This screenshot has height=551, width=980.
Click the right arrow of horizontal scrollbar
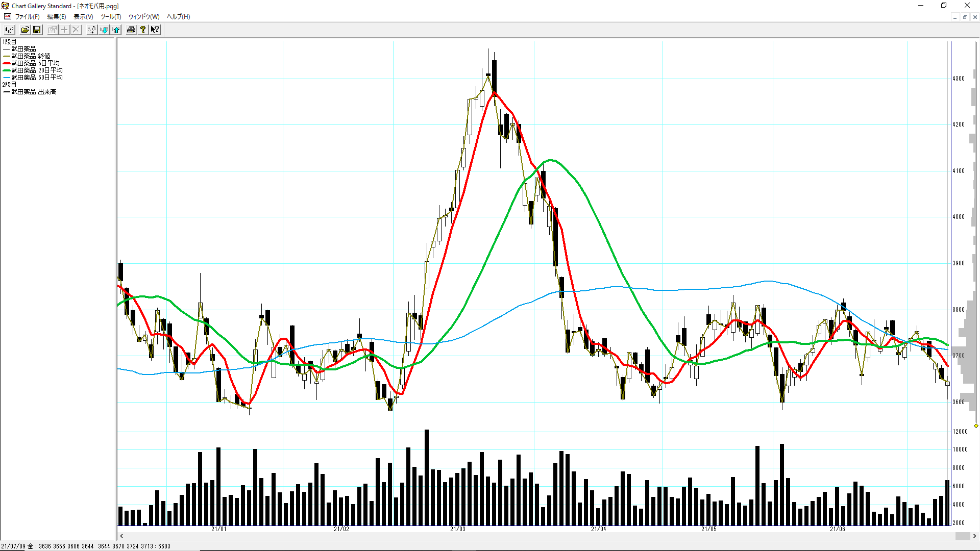(x=974, y=536)
